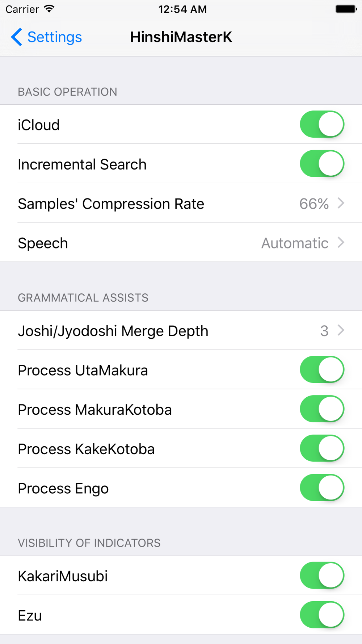Turn off Process UtaMakura switch
The height and width of the screenshot is (644, 362).
[322, 369]
